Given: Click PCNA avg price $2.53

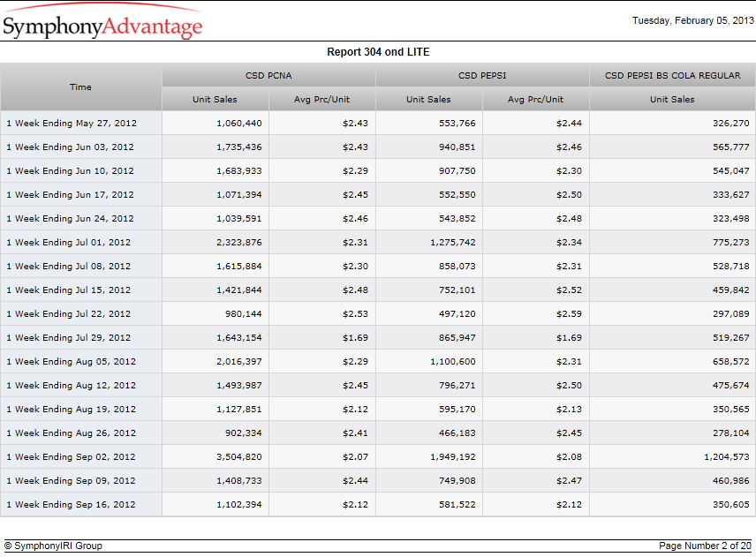Looking at the screenshot, I should tap(355, 313).
